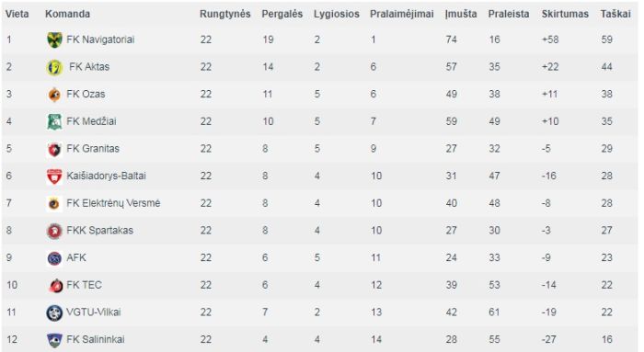644x352 pixels.
Task: Click the VGTU-Vilkai wolf emblem
Action: (54, 313)
